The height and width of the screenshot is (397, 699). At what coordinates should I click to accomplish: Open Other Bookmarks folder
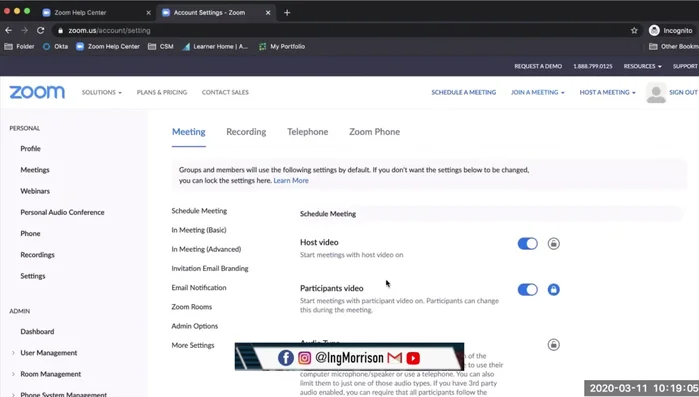[674, 46]
